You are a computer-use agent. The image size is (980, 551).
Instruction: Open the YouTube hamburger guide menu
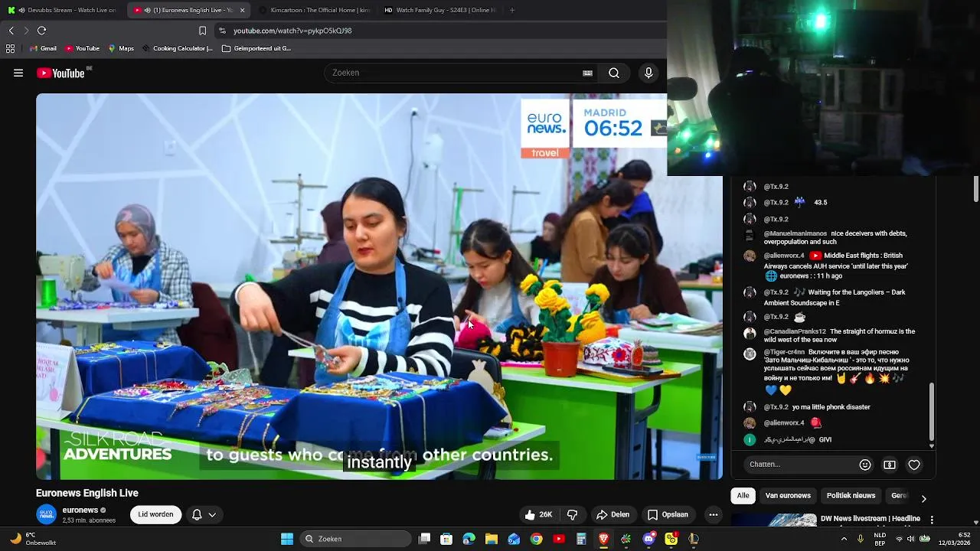pos(18,73)
